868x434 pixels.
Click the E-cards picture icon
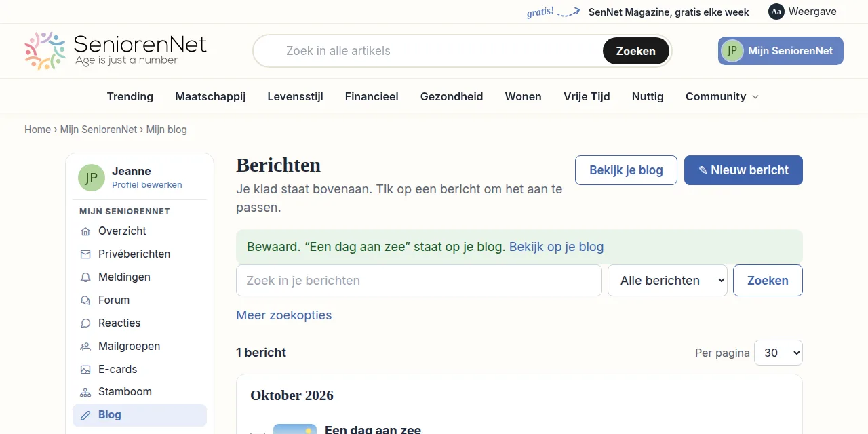[x=85, y=370]
